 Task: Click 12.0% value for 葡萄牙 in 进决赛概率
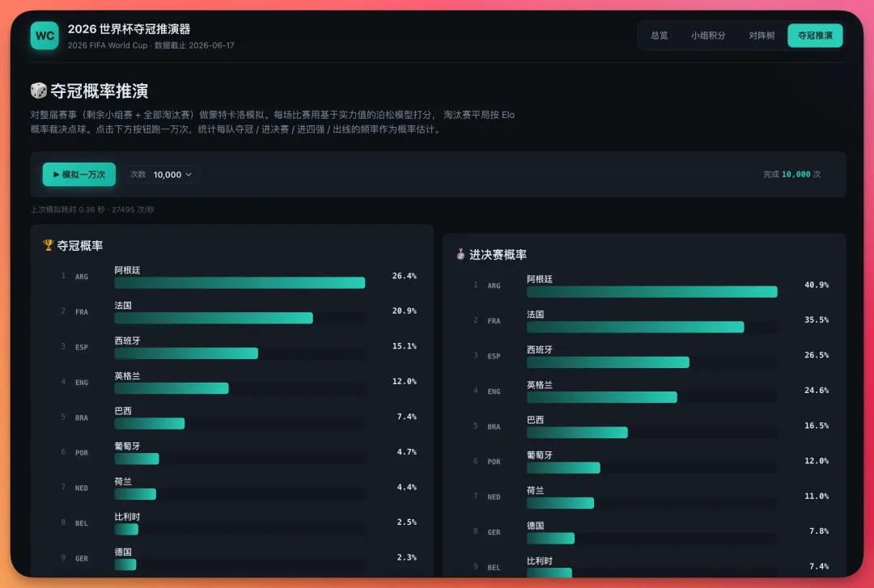coord(817,461)
